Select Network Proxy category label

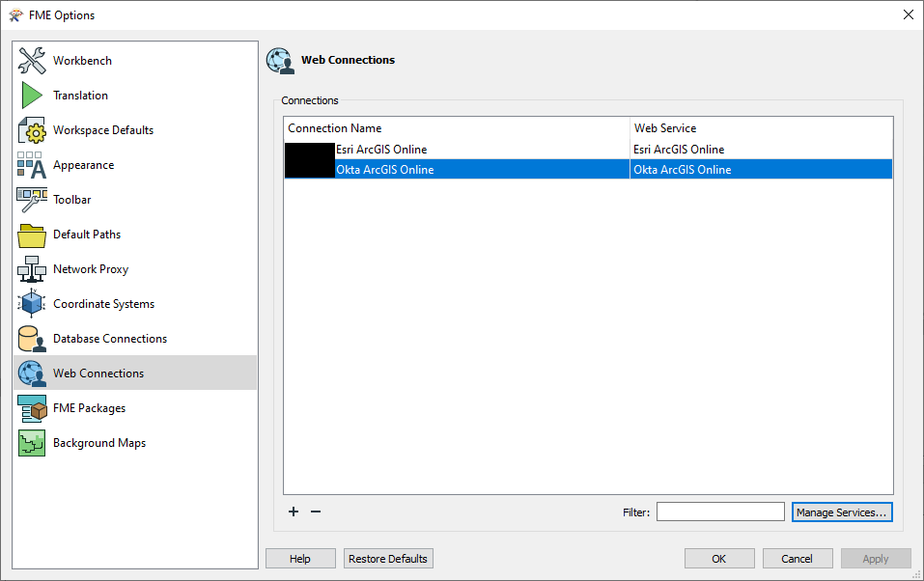pyautogui.click(x=91, y=269)
